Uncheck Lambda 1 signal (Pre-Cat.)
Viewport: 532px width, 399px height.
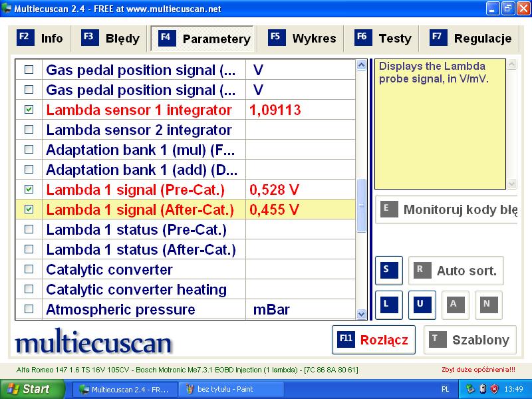click(29, 190)
